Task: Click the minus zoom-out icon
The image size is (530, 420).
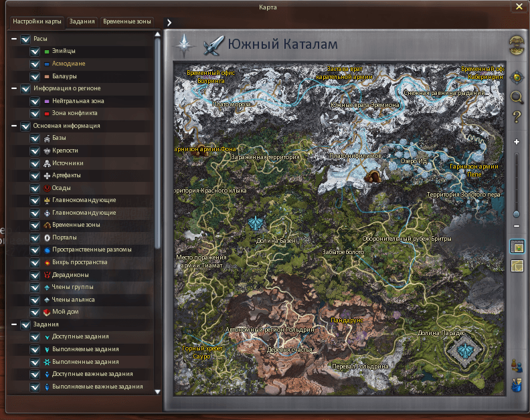Action: tap(516, 227)
